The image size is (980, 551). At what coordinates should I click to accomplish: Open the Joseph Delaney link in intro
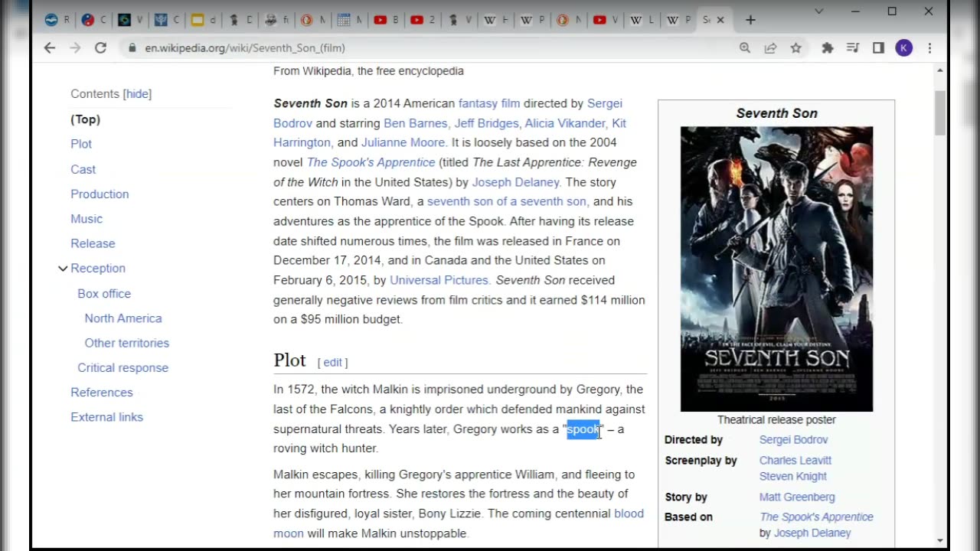point(515,182)
